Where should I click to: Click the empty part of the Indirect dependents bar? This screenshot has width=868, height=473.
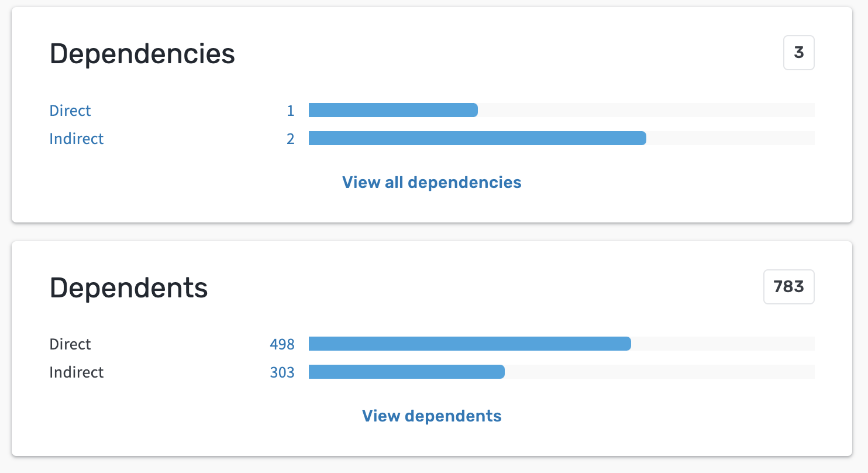coord(660,372)
